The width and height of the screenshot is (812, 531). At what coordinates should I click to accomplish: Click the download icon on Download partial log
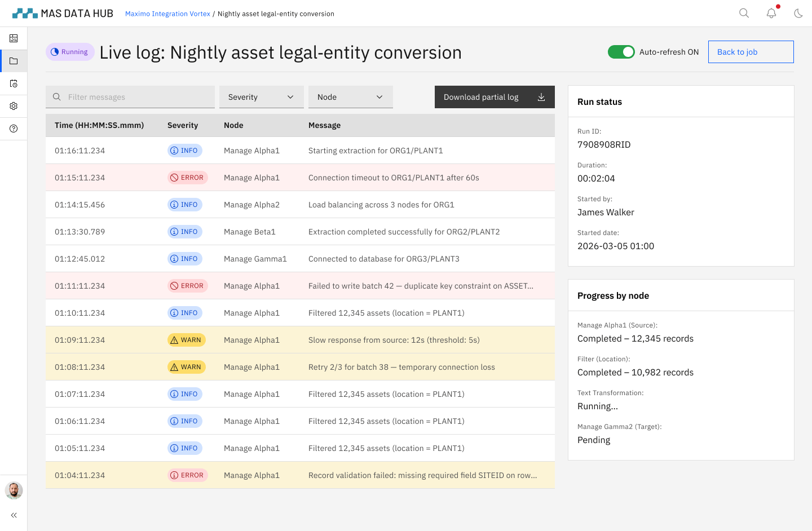[541, 97]
